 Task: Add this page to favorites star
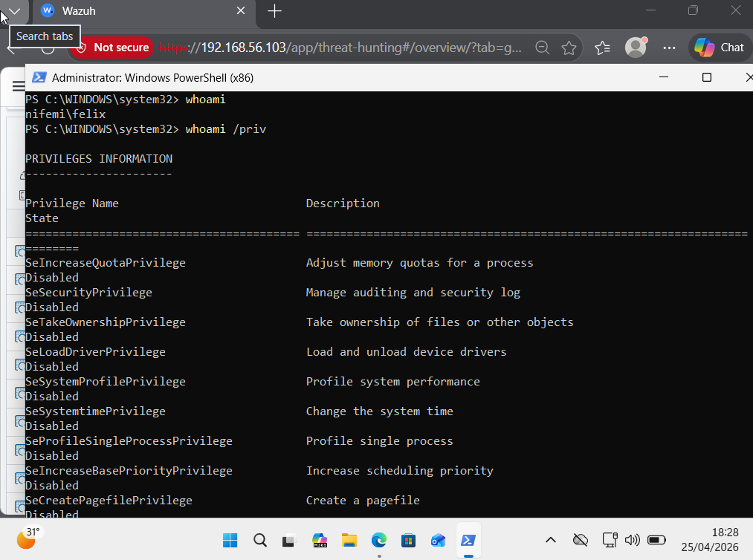click(569, 48)
